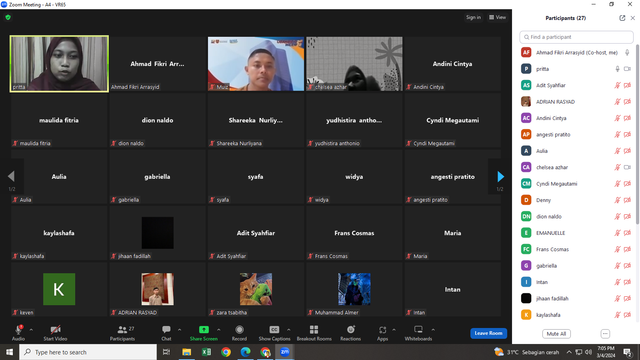Open File Explorer from taskbar
Image resolution: width=640 pixels, height=360 pixels.
187,352
